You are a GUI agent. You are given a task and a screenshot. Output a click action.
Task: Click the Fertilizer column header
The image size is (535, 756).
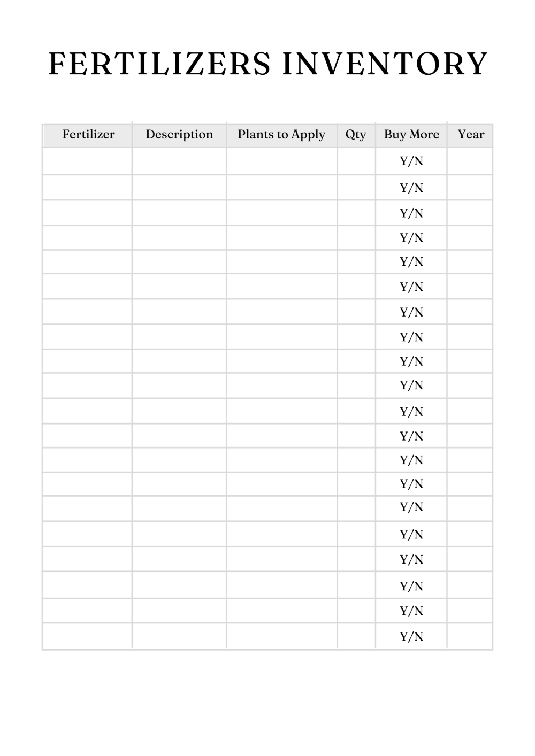[x=88, y=134]
